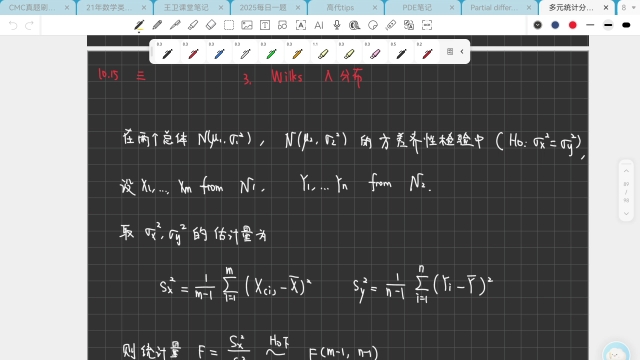Select the thinnest stroke width

click(x=590, y=25)
